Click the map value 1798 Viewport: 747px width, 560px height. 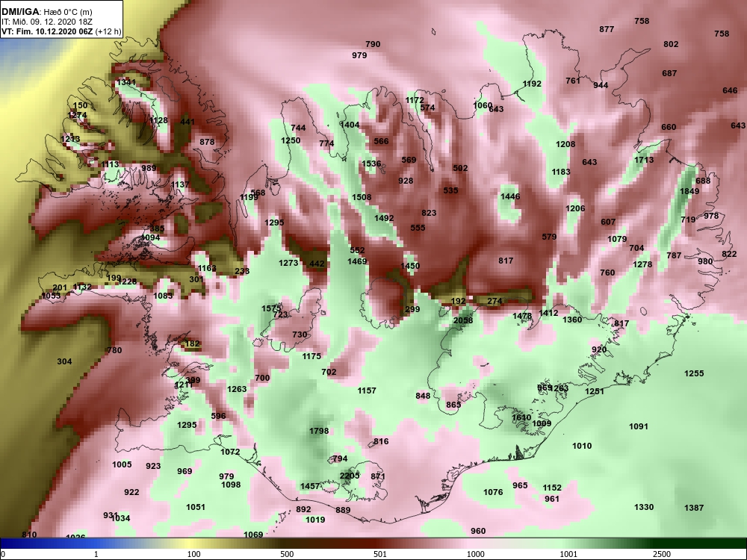[319, 431]
